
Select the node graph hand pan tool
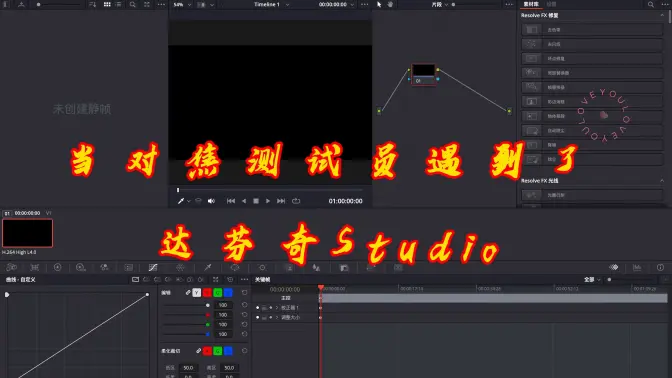pos(390,4)
